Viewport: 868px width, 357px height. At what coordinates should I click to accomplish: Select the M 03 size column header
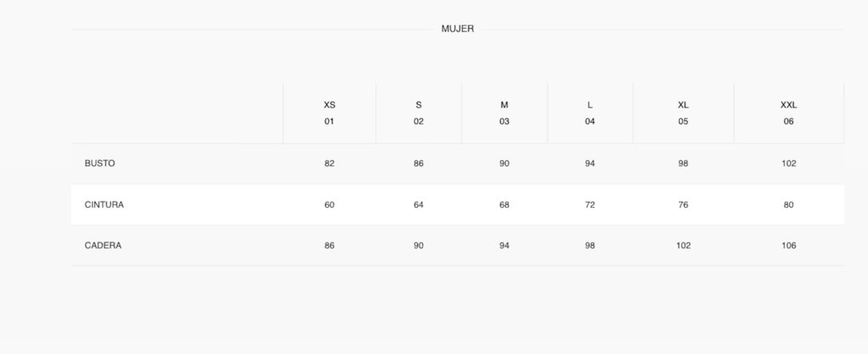point(504,113)
